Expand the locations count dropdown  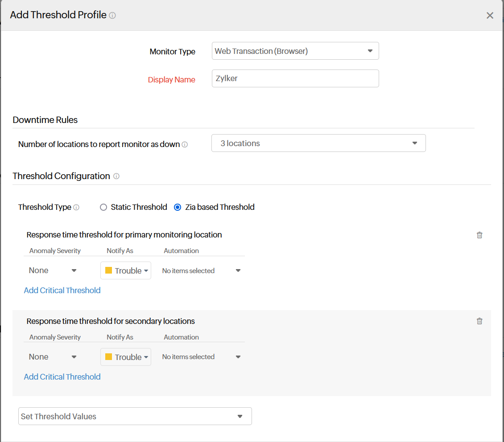[x=318, y=143]
